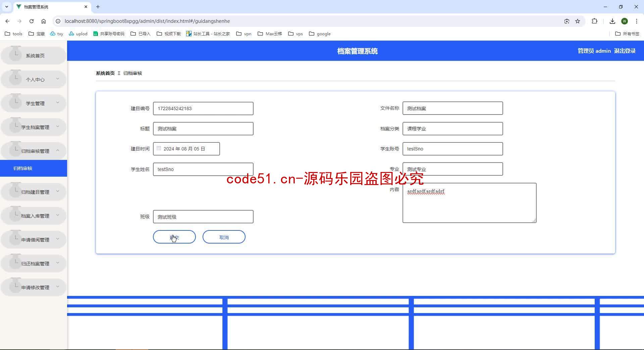Close the 档案管理系统 tab
This screenshot has height=350, width=644.
pos(86,7)
